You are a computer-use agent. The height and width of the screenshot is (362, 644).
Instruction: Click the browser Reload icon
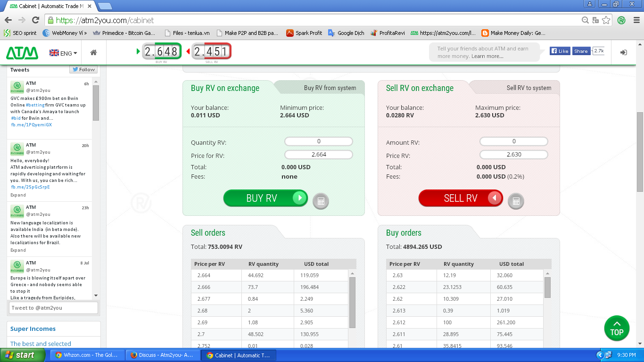click(x=35, y=20)
